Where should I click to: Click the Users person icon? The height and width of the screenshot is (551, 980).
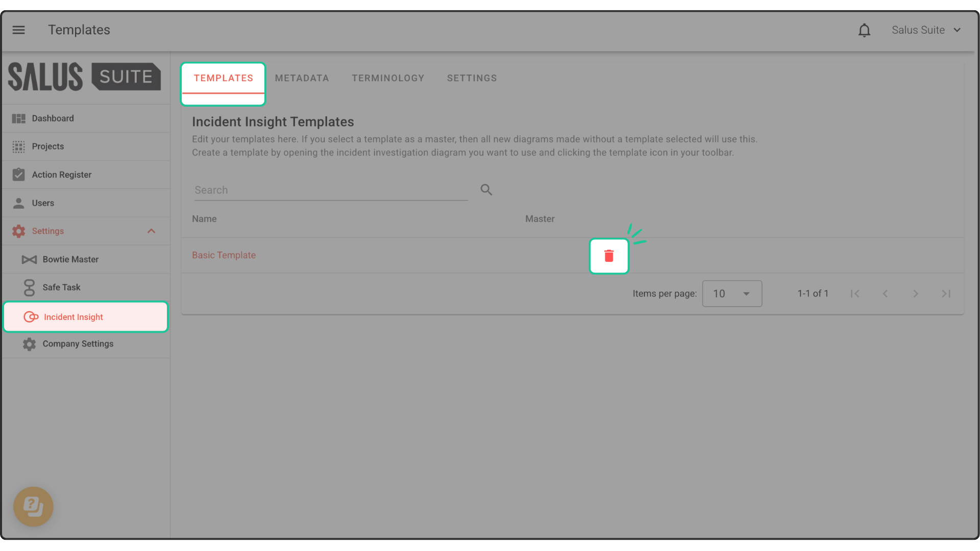(x=19, y=203)
